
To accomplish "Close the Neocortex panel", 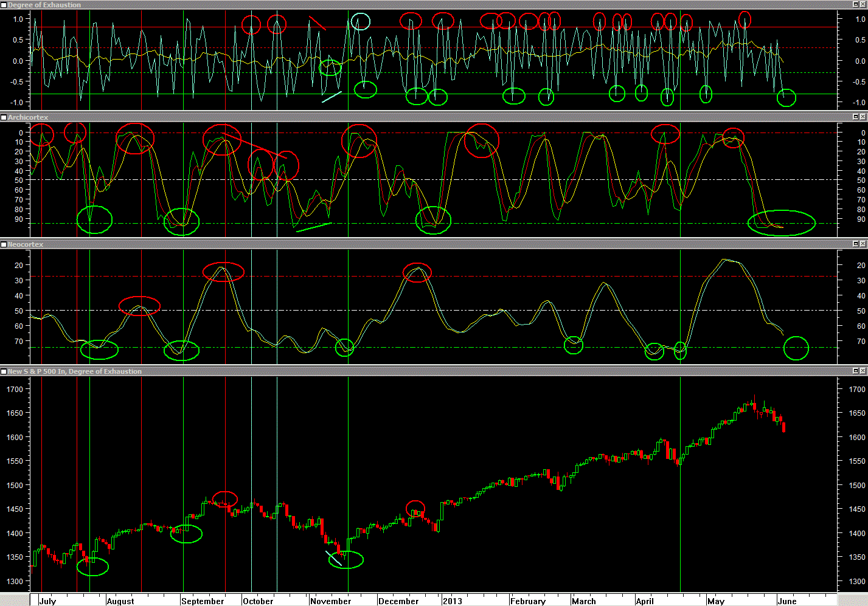I will [x=863, y=244].
